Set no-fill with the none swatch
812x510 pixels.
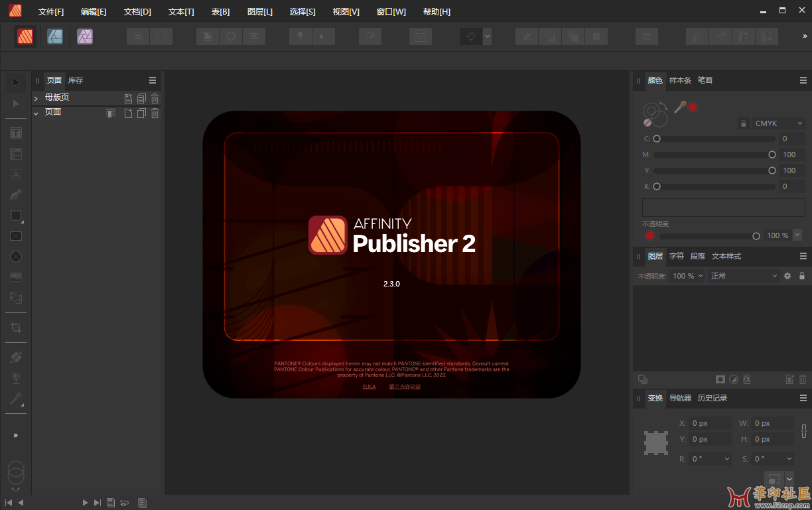[647, 123]
